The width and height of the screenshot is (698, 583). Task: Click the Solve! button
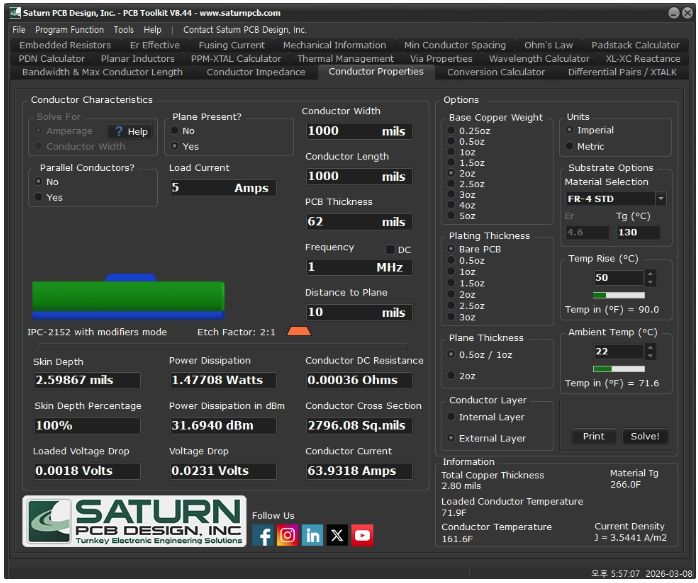coord(645,436)
